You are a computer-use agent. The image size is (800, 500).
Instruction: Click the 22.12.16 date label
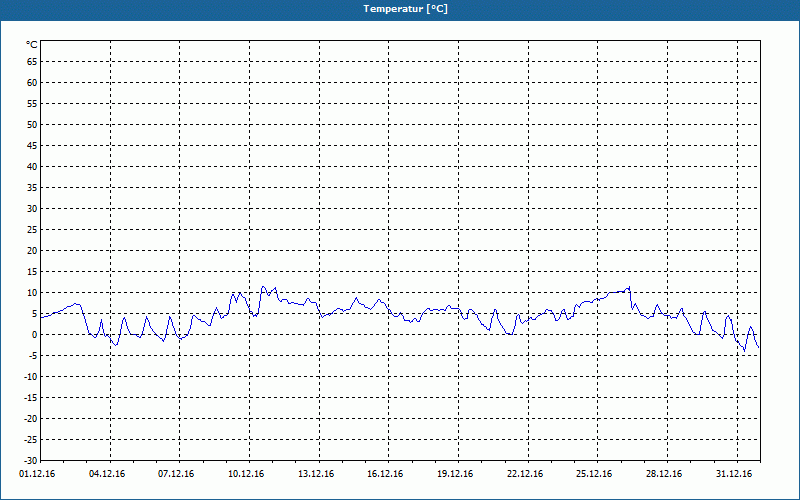point(525,474)
